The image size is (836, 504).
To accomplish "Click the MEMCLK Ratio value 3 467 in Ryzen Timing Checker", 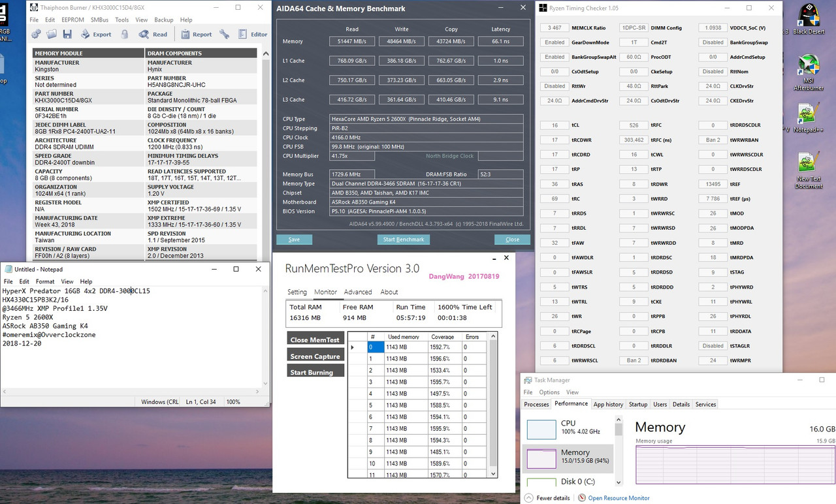I will tap(555, 28).
